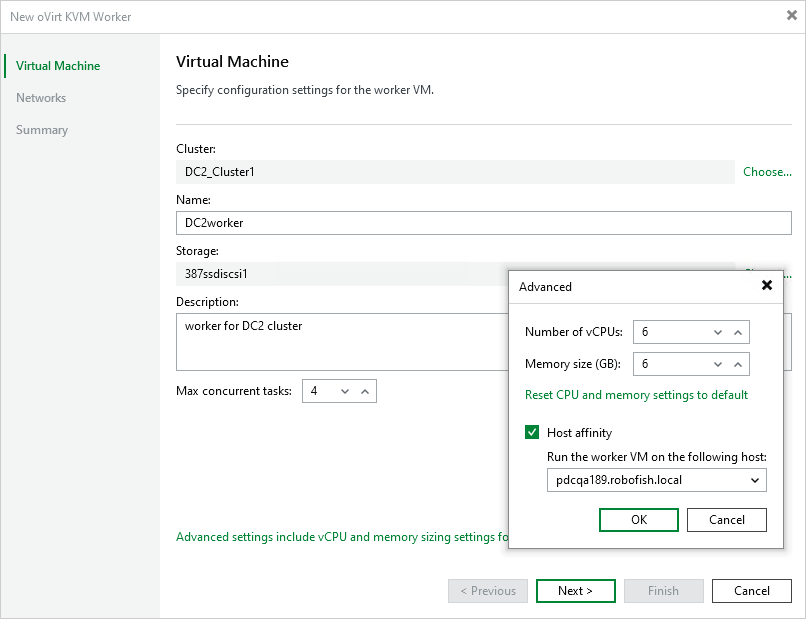Close the Advanced dialog with its X icon
806x619 pixels.
click(766, 285)
